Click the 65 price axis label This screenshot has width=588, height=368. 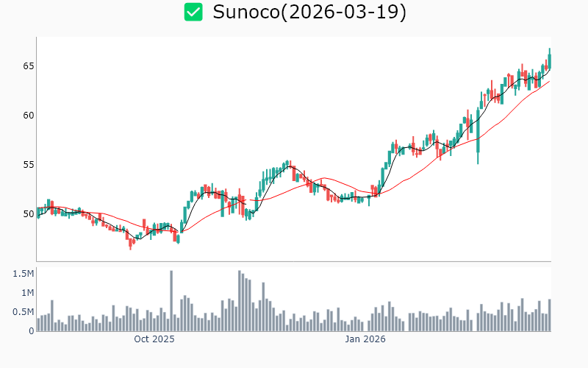pyautogui.click(x=28, y=66)
